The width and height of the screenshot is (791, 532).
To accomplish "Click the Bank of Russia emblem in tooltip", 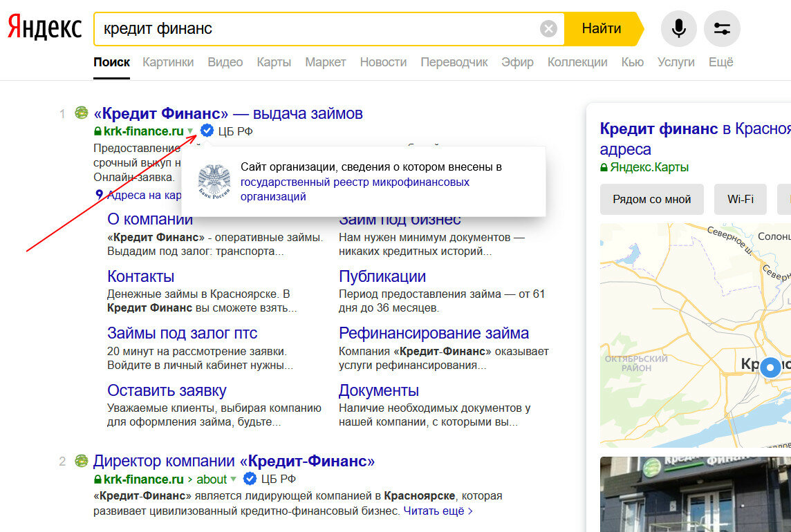I will tap(214, 181).
